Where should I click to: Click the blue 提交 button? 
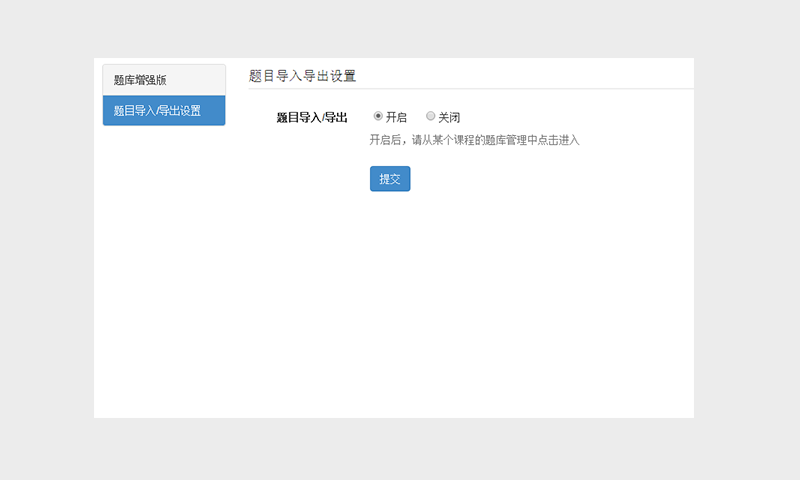(390, 179)
